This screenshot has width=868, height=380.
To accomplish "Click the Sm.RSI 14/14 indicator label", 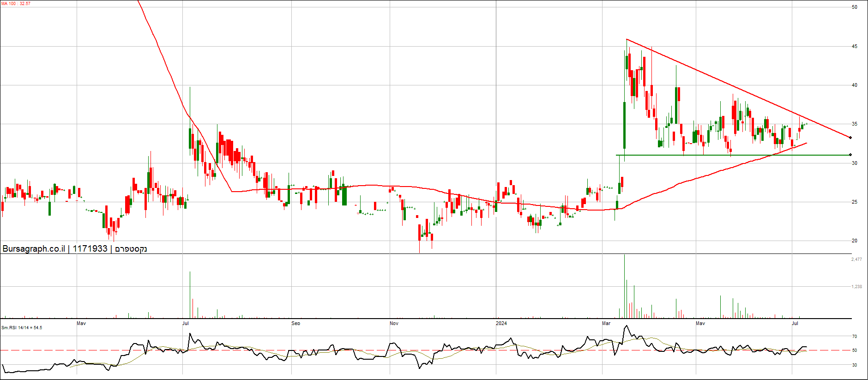I will 22,328.
